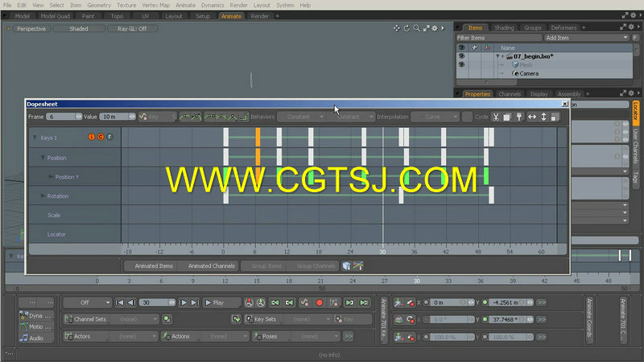Click the red record autokey icon
Viewport: 644px width, 362px height.
click(x=319, y=303)
